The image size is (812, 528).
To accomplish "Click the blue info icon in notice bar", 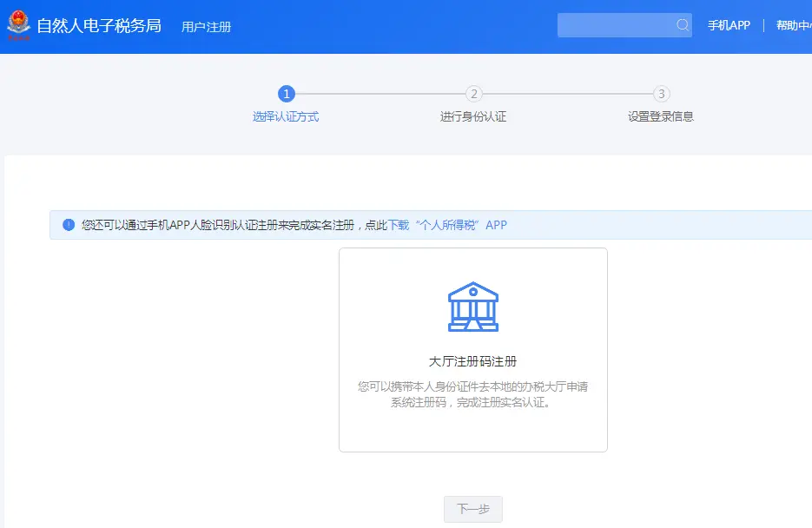I will coord(69,225).
